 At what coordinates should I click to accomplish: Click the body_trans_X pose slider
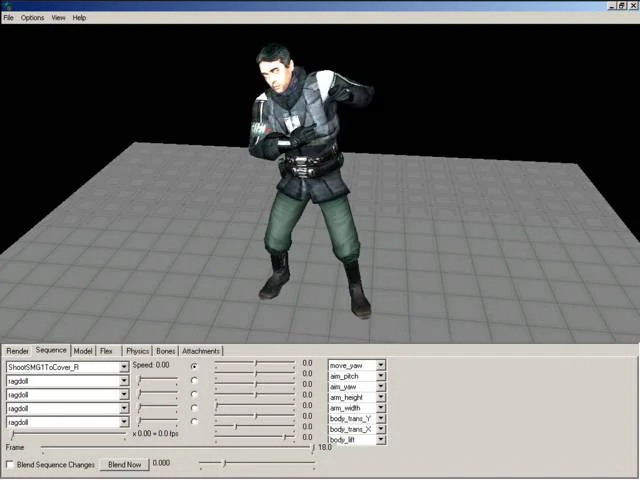click(x=255, y=427)
